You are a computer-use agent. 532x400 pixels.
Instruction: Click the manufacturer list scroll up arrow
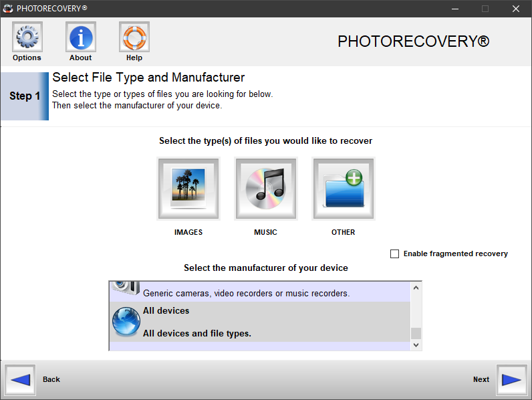[x=416, y=288]
